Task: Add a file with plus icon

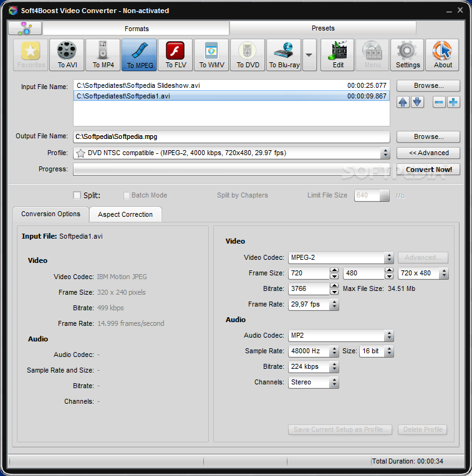Action: [x=453, y=102]
